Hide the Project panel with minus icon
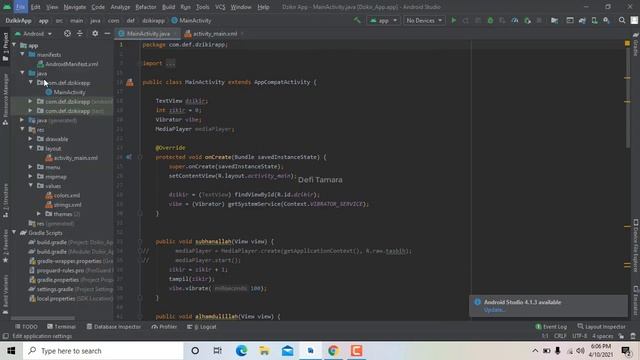 point(107,33)
